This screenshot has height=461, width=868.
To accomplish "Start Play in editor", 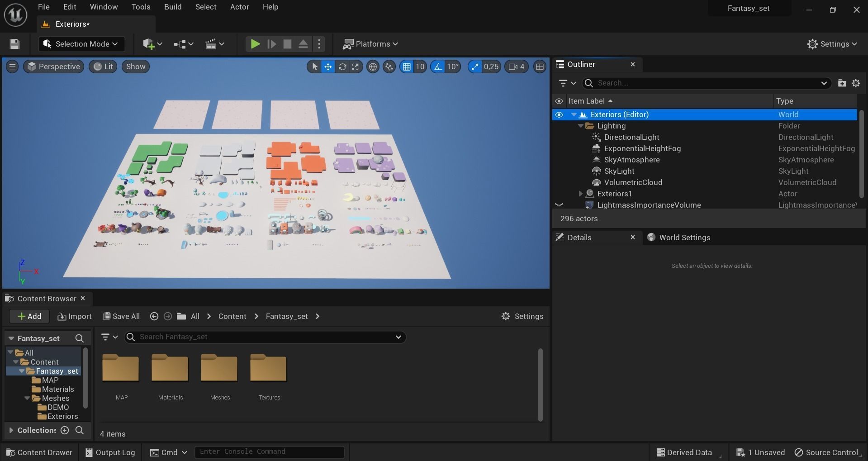I will click(255, 44).
